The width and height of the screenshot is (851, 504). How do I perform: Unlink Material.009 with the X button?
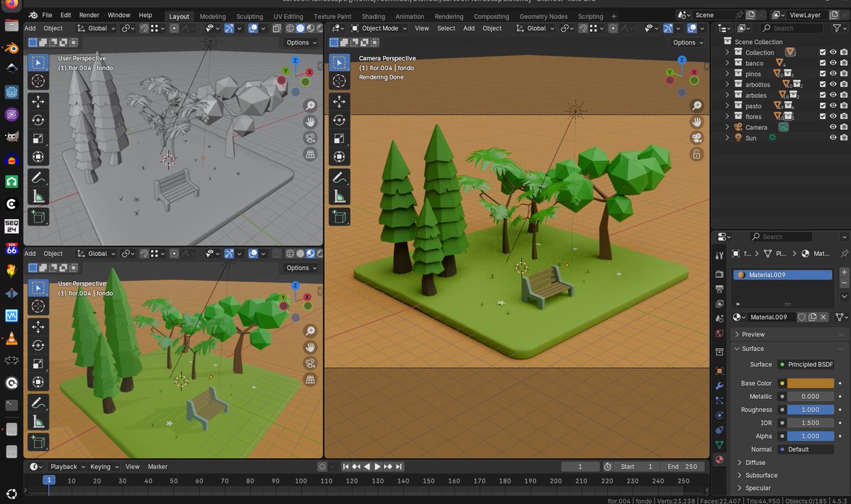coord(824,317)
